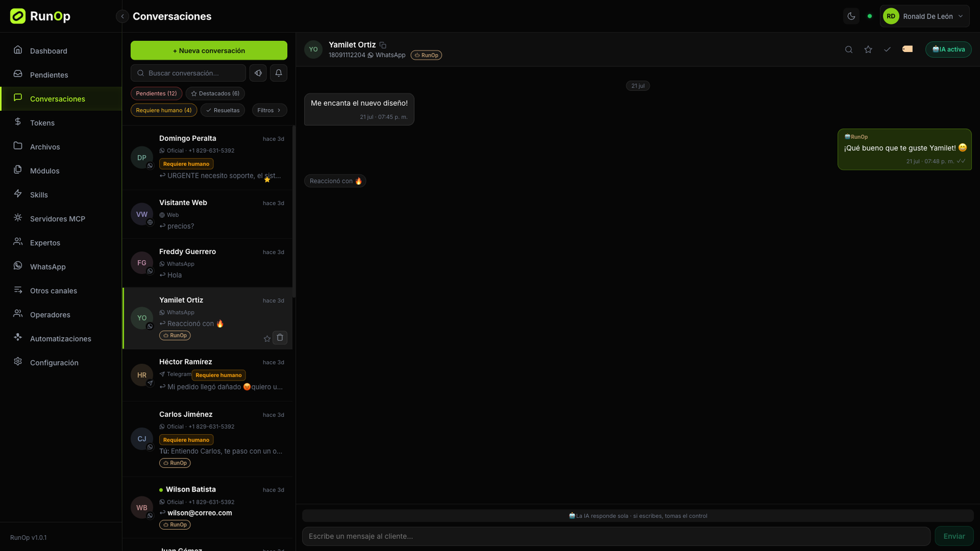This screenshot has height=551, width=980.
Task: Search within chat using magnifier icon
Action: point(849,50)
